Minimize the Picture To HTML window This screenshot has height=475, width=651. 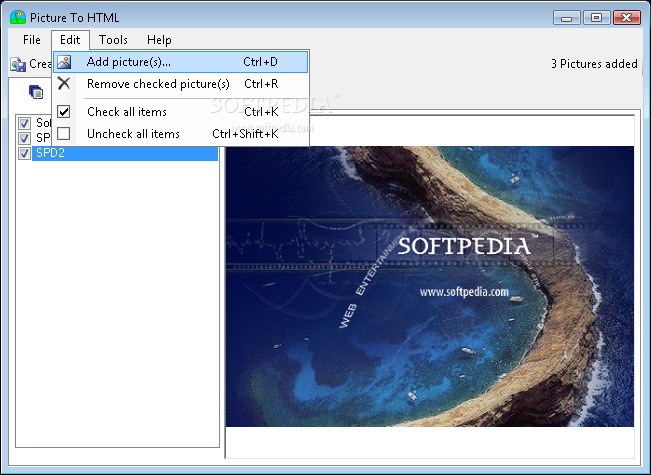566,18
